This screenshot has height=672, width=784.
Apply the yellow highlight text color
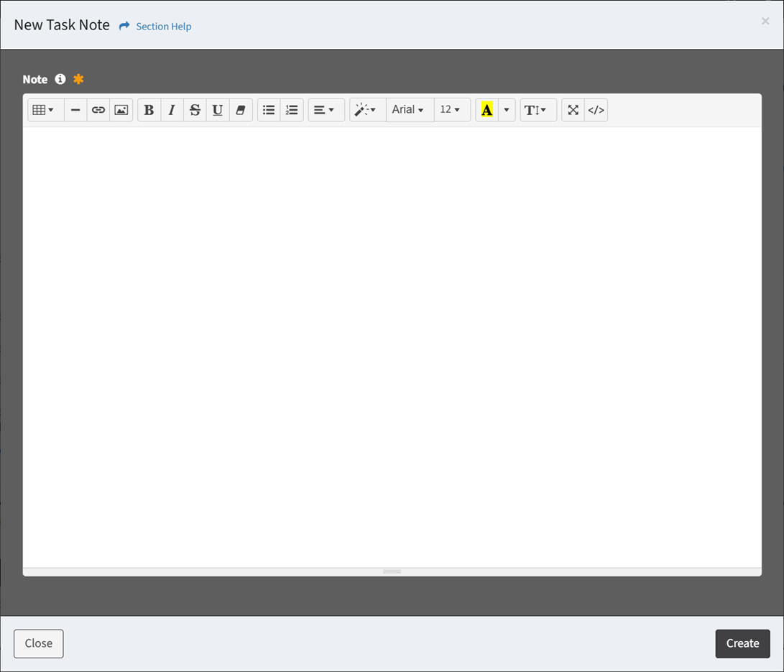[486, 110]
